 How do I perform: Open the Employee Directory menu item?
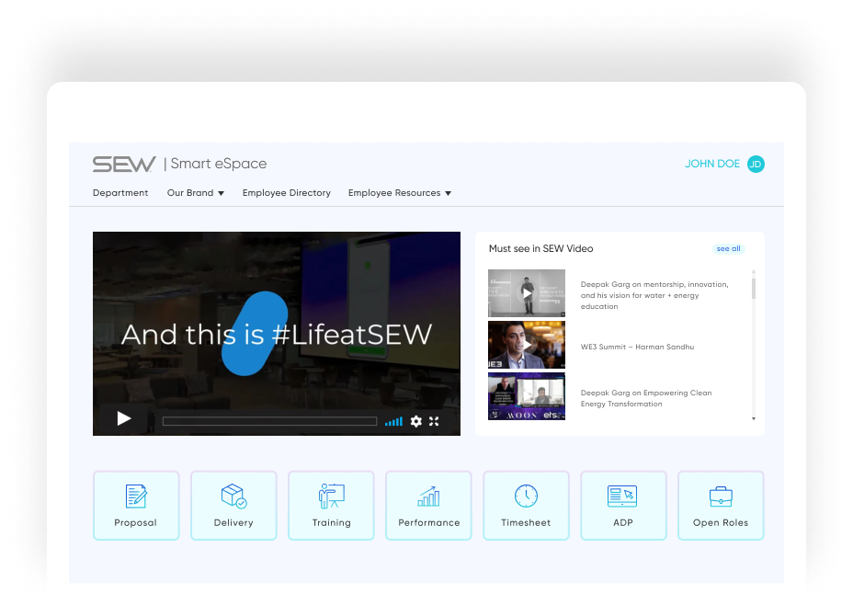click(x=286, y=193)
